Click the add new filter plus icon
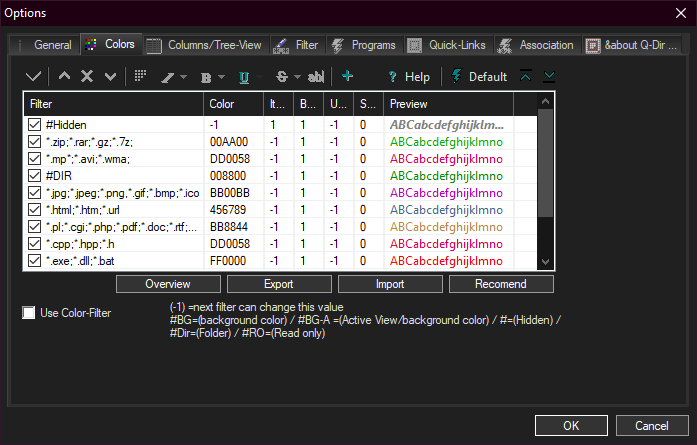The image size is (697, 445). pyautogui.click(x=347, y=76)
